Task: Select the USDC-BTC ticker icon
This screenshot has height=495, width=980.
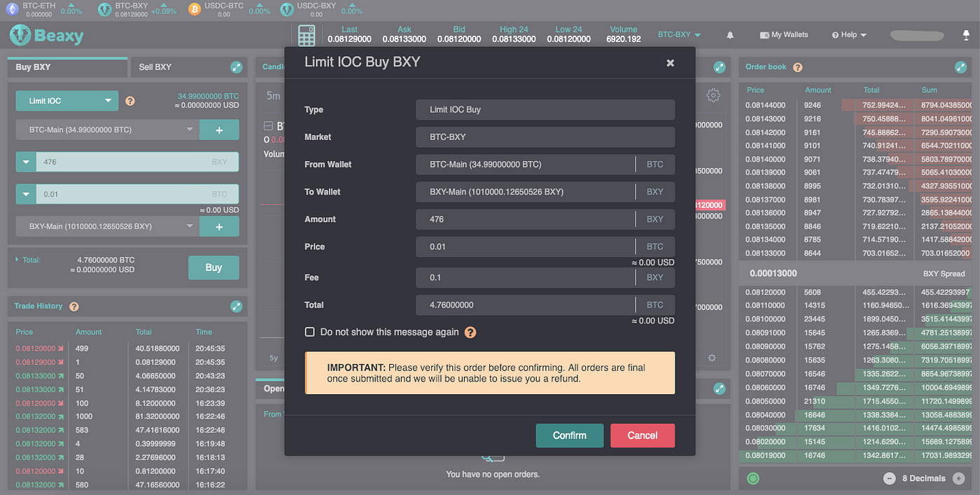Action: 195,9
